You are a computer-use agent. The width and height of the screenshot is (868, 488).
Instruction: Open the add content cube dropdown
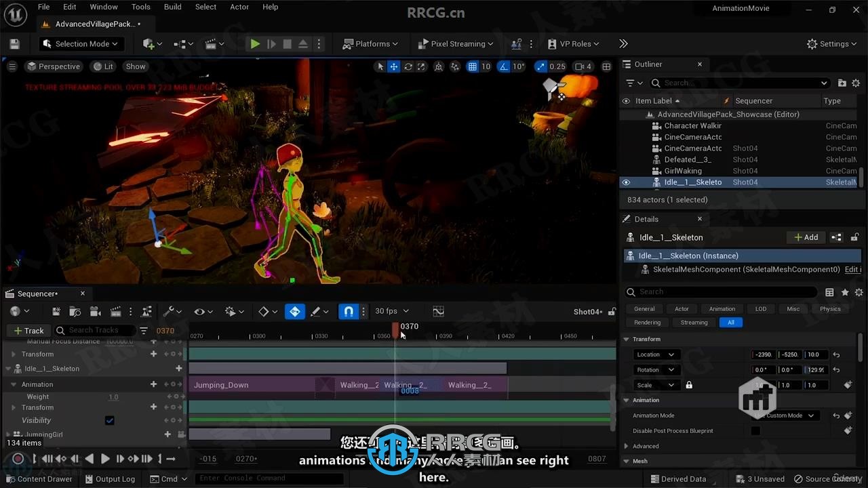click(153, 44)
